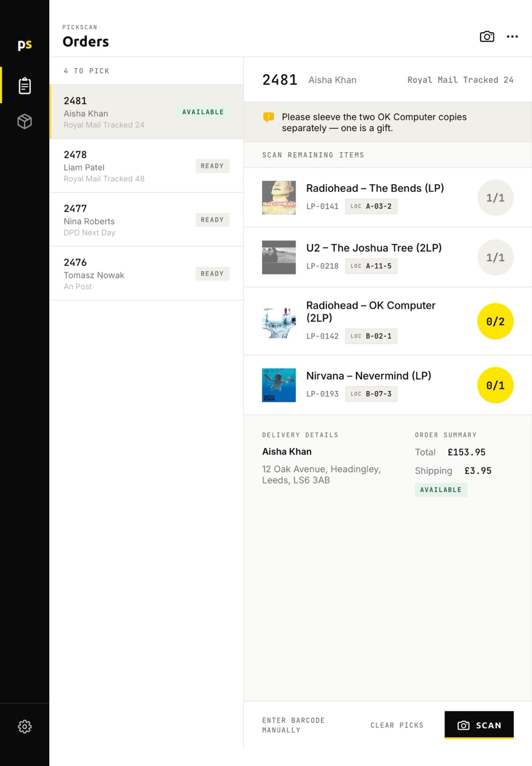
Task: Click OK Computer album thumbnail
Action: tap(279, 322)
